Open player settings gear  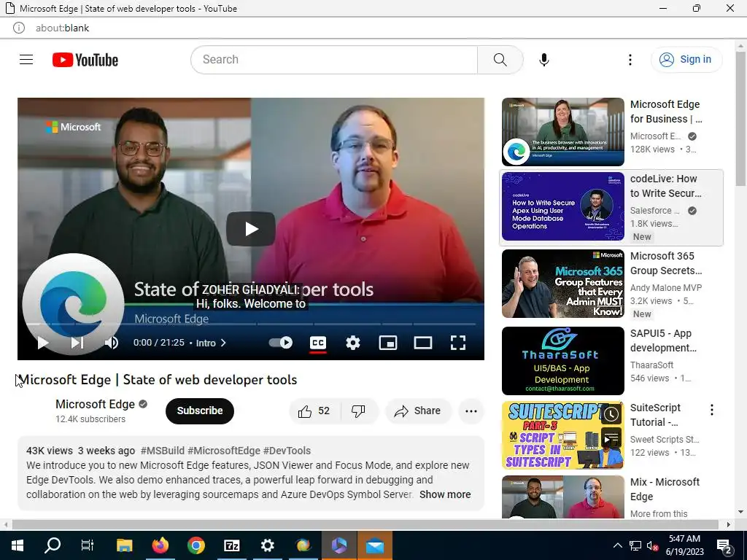353,343
